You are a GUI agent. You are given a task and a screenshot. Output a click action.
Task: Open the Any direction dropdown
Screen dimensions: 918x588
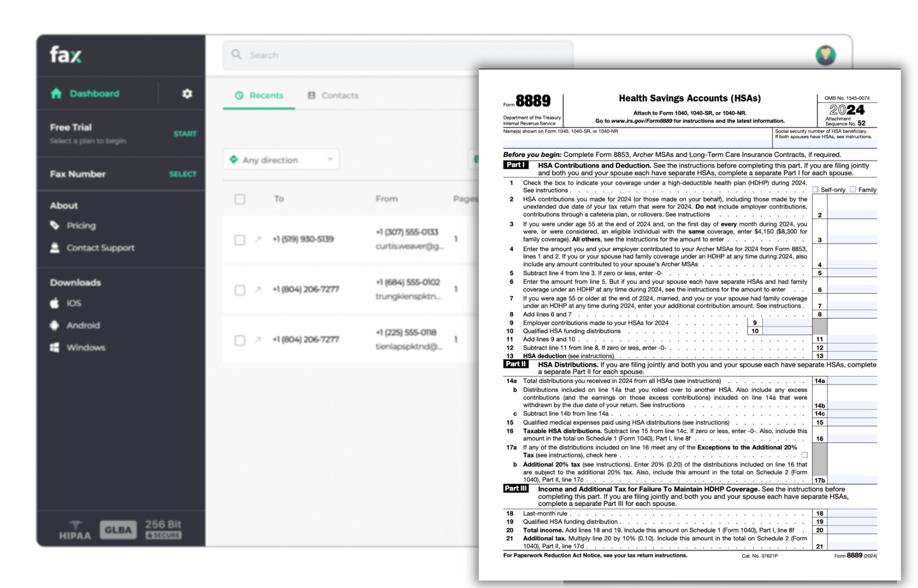(281, 160)
